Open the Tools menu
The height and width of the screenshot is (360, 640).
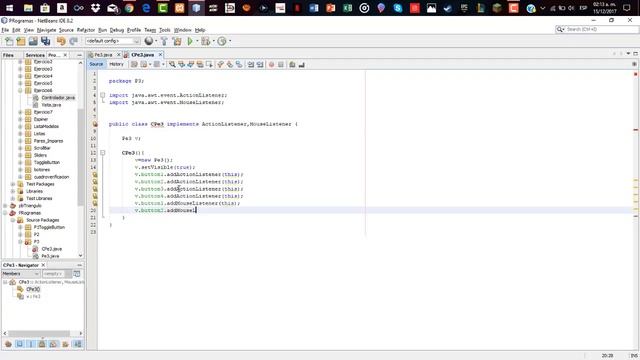[164, 30]
